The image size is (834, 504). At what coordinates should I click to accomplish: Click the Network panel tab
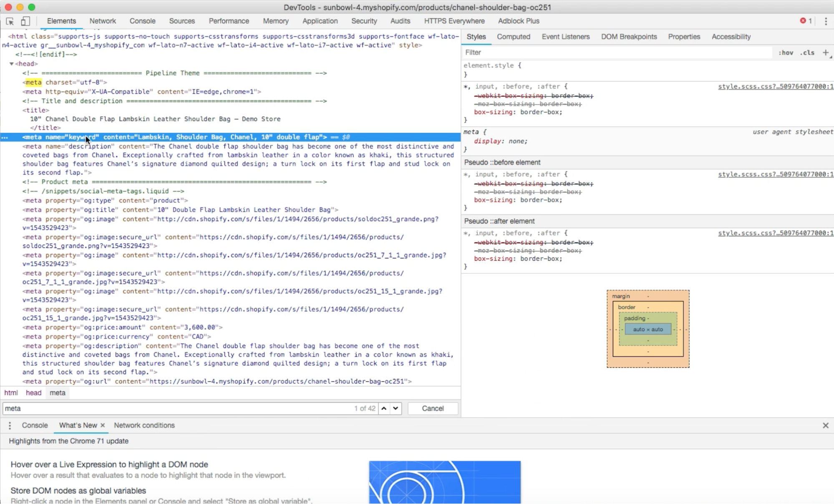[103, 21]
